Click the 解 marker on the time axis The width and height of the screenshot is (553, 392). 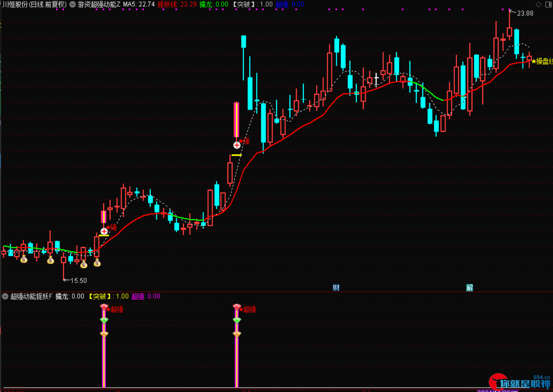(x=469, y=287)
